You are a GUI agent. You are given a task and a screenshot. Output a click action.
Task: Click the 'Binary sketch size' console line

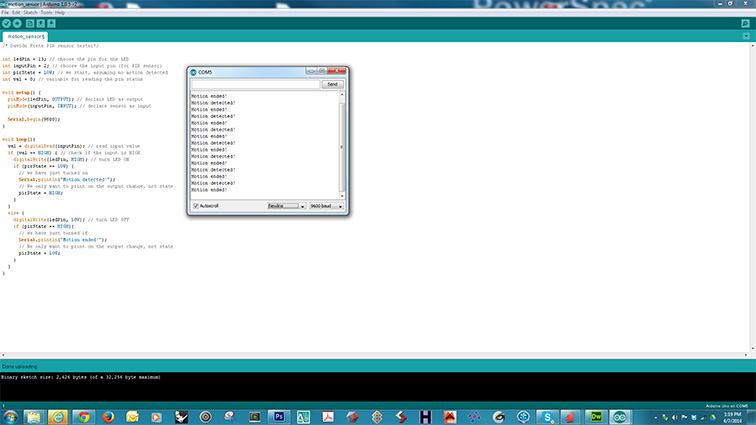pos(81,377)
